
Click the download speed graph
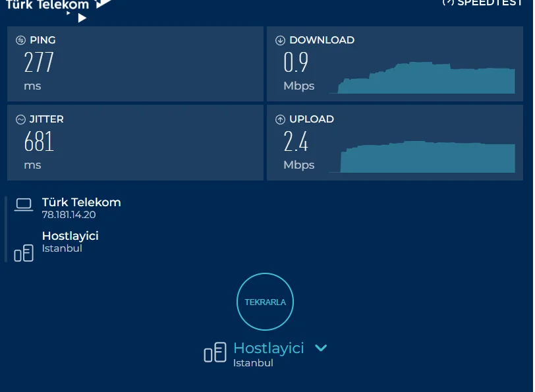422,78
